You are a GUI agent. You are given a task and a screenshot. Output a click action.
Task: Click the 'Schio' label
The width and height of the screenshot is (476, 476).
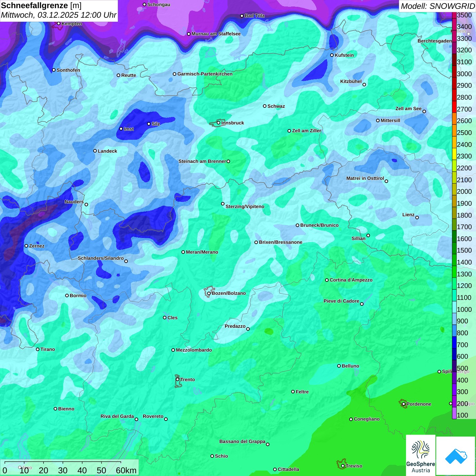[x=221, y=456]
